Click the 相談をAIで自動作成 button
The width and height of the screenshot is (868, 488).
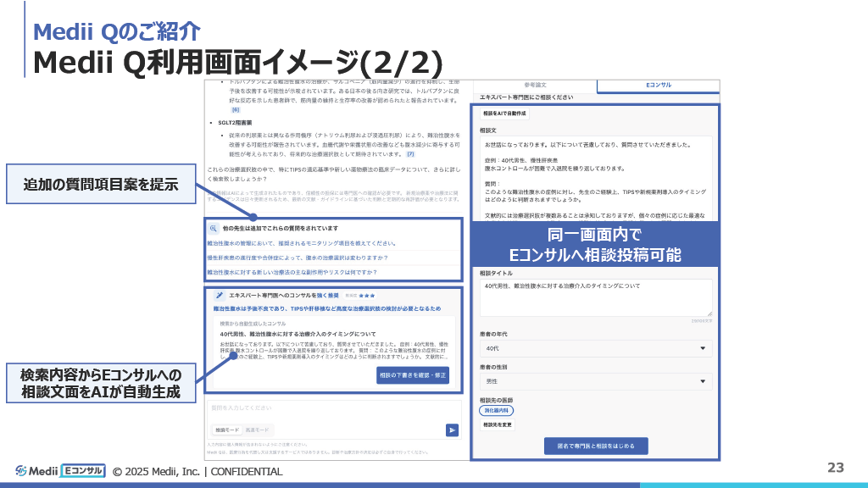click(x=504, y=112)
